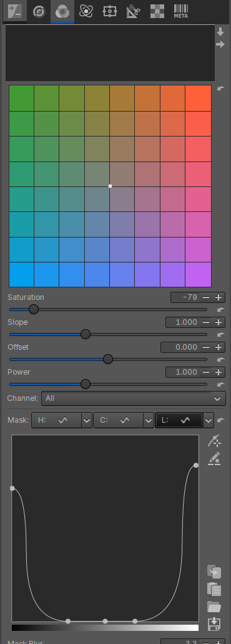Save the current curve to file
Viewport: 231px width, 644px height.
(x=214, y=624)
